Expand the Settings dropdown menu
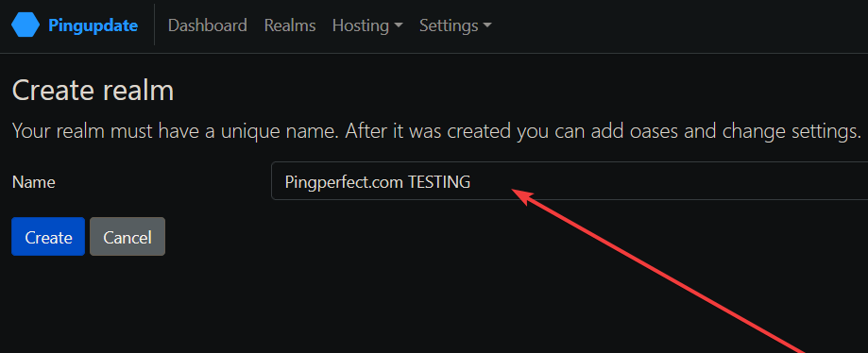868x353 pixels. [x=455, y=25]
